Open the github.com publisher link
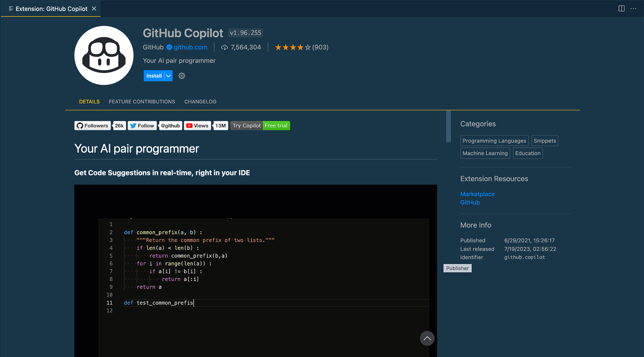The width and height of the screenshot is (644, 357). click(190, 47)
